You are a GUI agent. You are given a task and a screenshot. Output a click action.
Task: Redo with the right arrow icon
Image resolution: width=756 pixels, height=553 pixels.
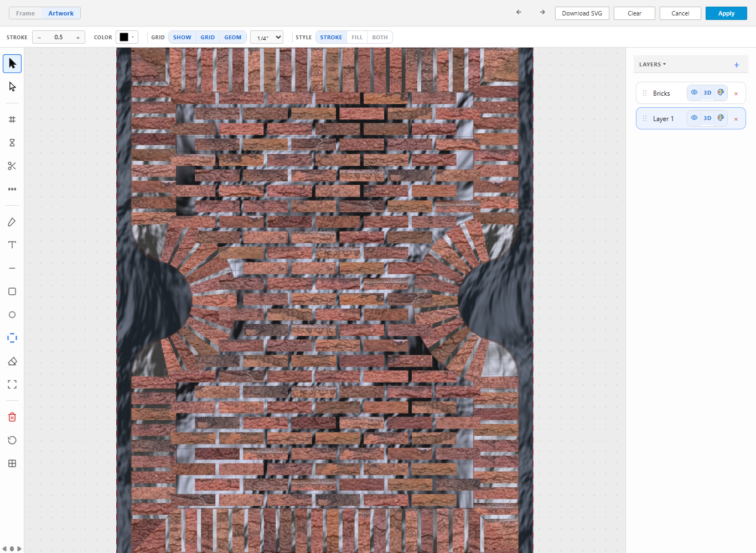click(542, 12)
